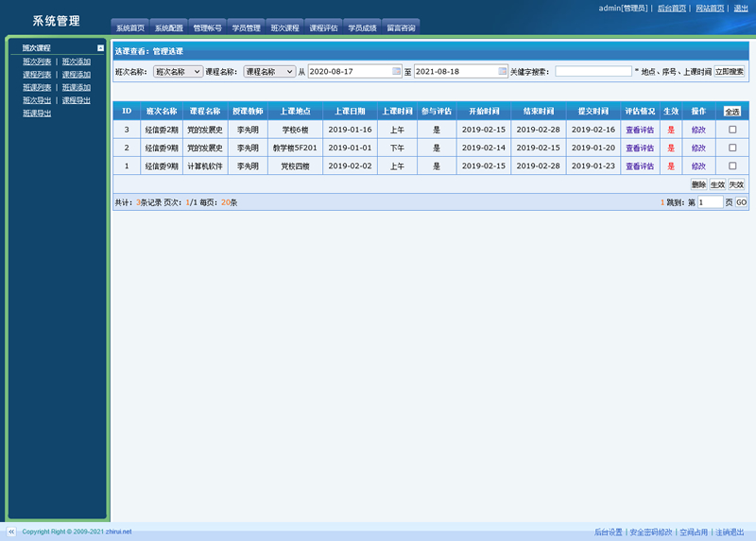This screenshot has height=541, width=756.
Task: Tick the checkbox for record ID 3
Action: [732, 130]
